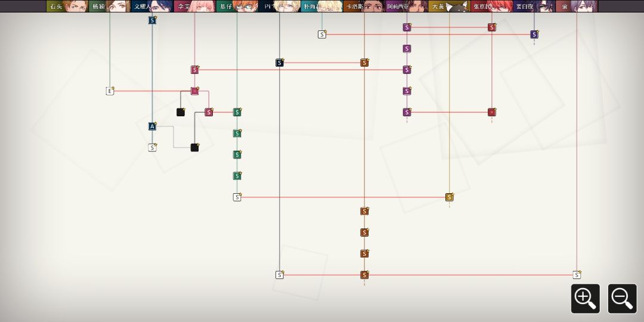Open purple S node linked to red X

[x=407, y=112]
